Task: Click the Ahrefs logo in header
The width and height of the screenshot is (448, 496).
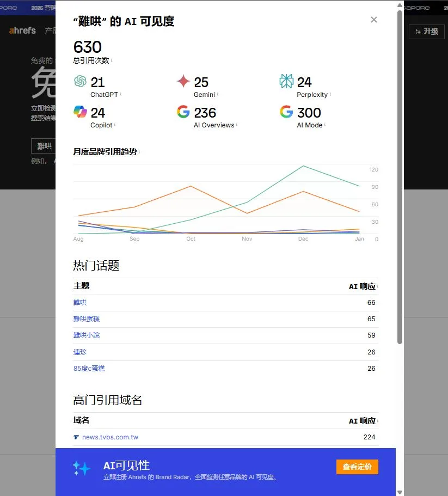Action: [23, 31]
